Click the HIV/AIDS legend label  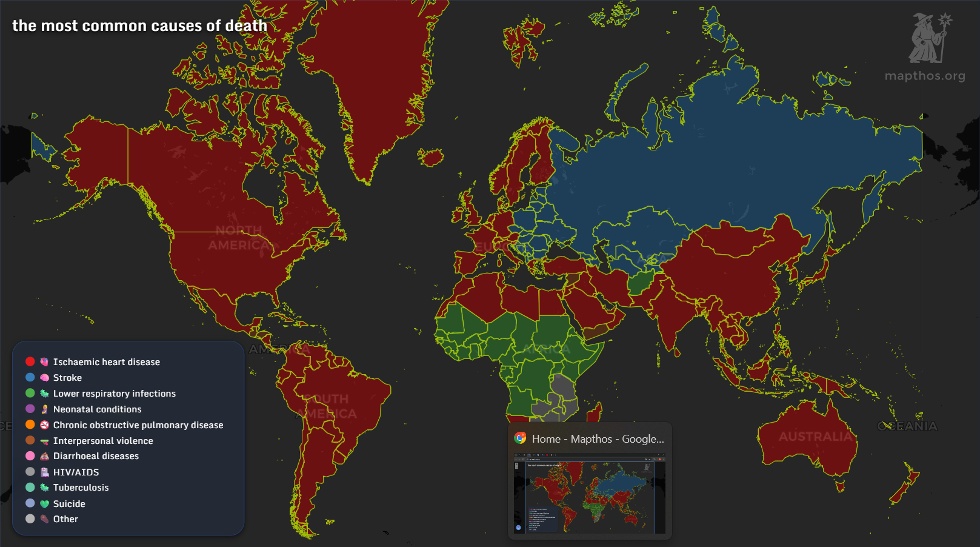click(76, 472)
